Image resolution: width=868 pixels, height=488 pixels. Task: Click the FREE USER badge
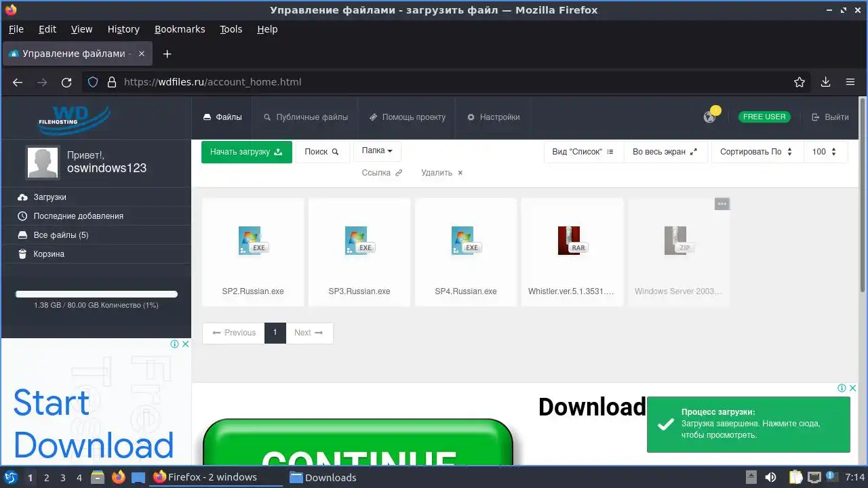pyautogui.click(x=764, y=117)
